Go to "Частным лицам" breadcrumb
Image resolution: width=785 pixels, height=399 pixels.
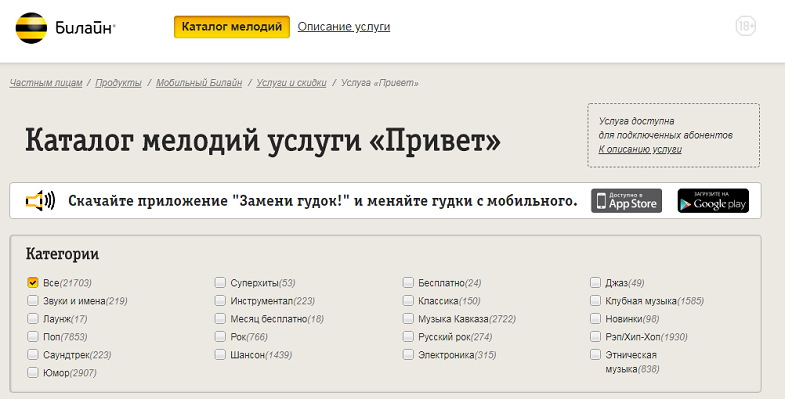(x=46, y=83)
